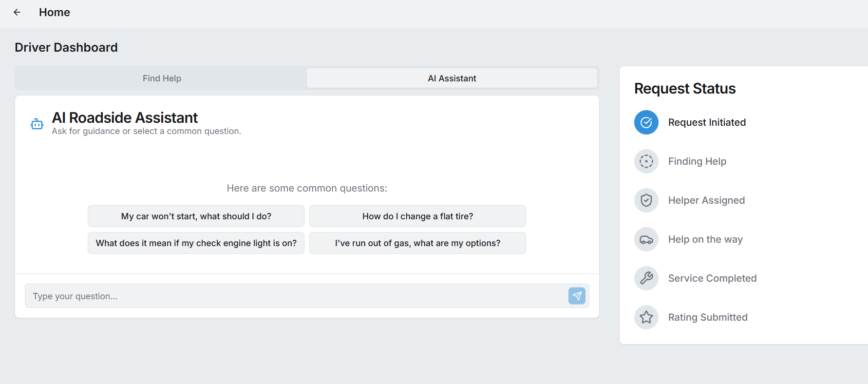
Task: Click the back arrow icon
Action: pos(17,12)
